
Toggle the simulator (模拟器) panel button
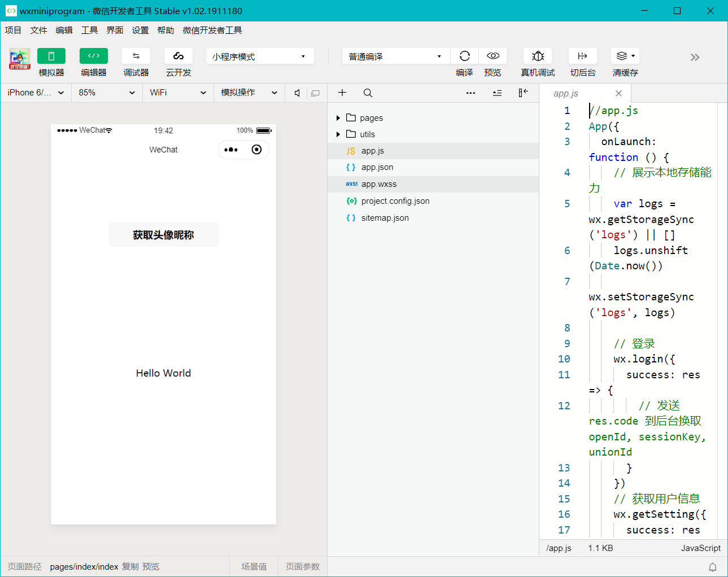point(51,56)
